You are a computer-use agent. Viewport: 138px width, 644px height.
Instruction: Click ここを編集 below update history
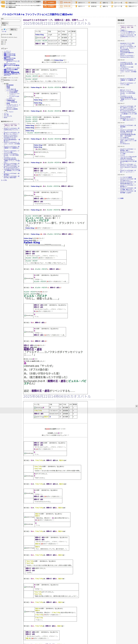coord(120,198)
